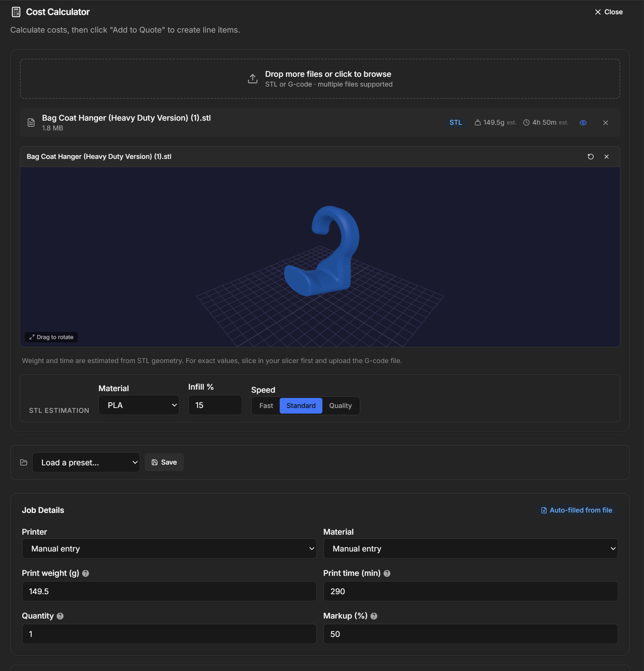Click the upload icon in the drop zone

click(x=253, y=78)
